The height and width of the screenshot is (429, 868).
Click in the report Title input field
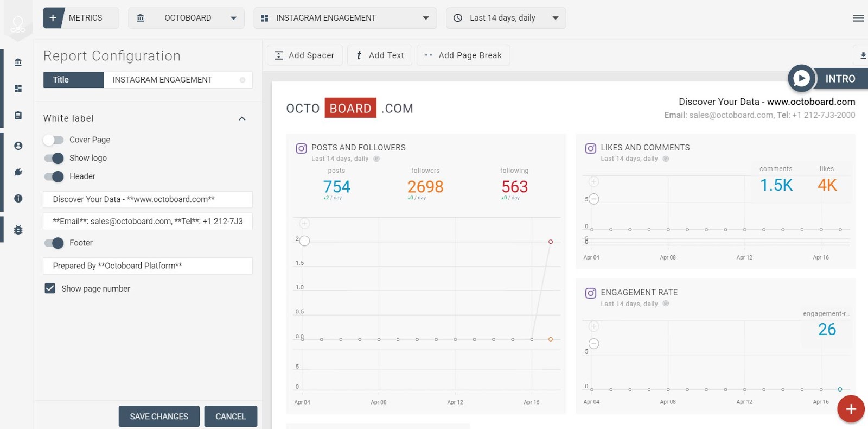(x=178, y=80)
